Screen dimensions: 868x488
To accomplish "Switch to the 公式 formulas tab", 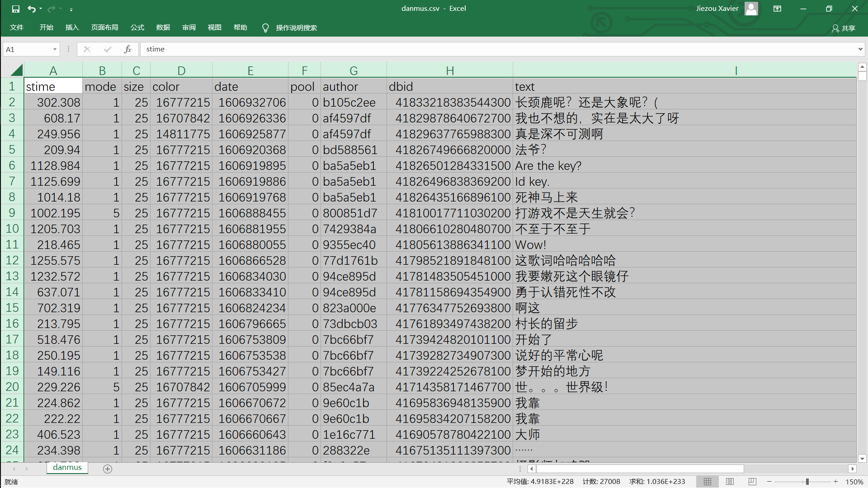I will pyautogui.click(x=137, y=28).
